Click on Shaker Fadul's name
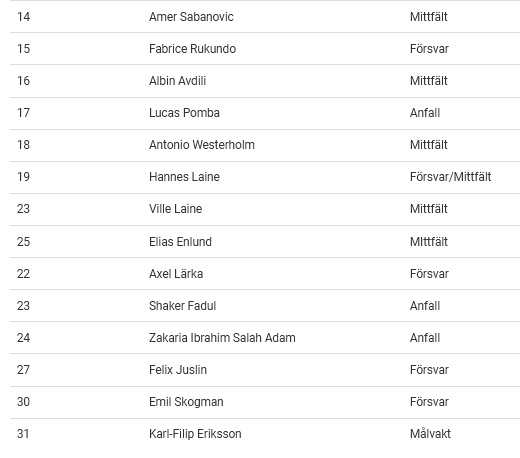520x458 pixels. click(182, 306)
